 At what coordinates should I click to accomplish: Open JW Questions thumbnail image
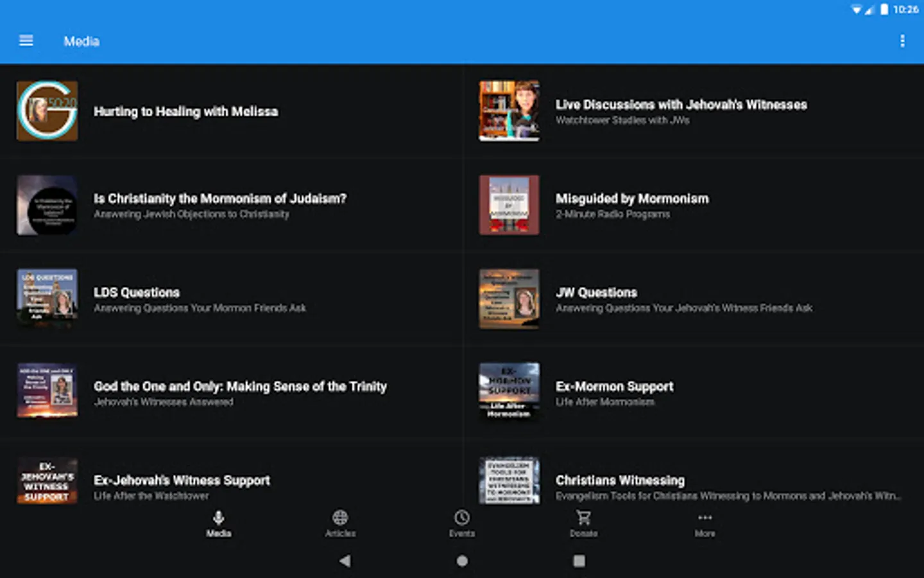tap(509, 299)
